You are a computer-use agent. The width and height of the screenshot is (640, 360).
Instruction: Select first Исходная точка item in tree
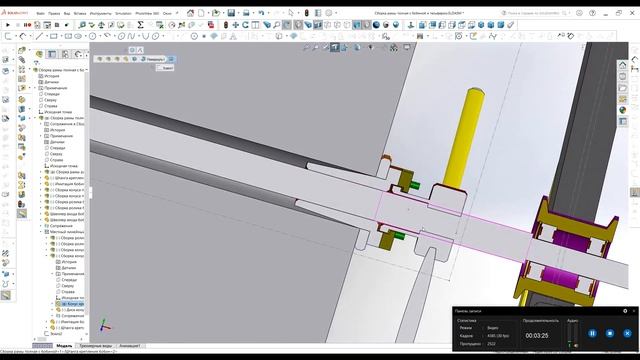tap(58, 112)
